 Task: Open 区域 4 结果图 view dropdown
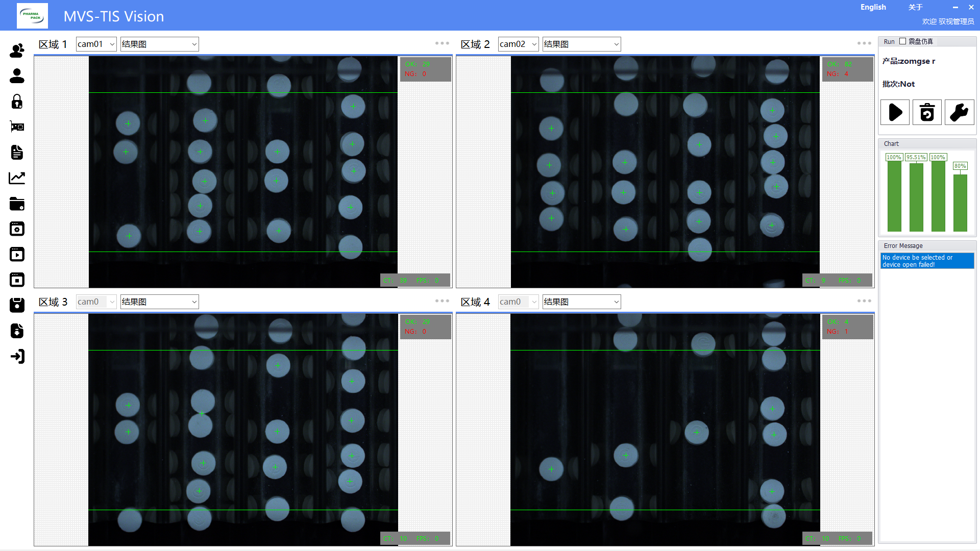click(581, 302)
